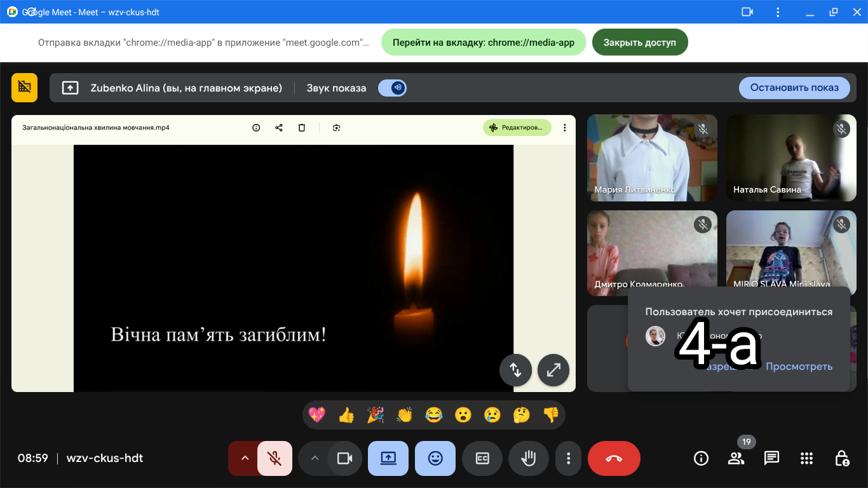This screenshot has width=868, height=488.
Task: Open meeting details info icon
Action: 701,458
